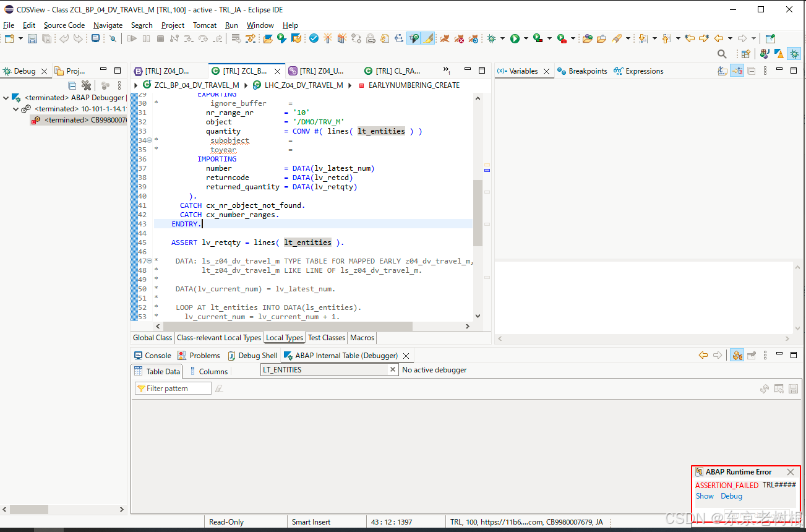Click the Debug view horizontal scrollbar thumb
This screenshot has height=532, width=806.
pyautogui.click(x=29, y=509)
